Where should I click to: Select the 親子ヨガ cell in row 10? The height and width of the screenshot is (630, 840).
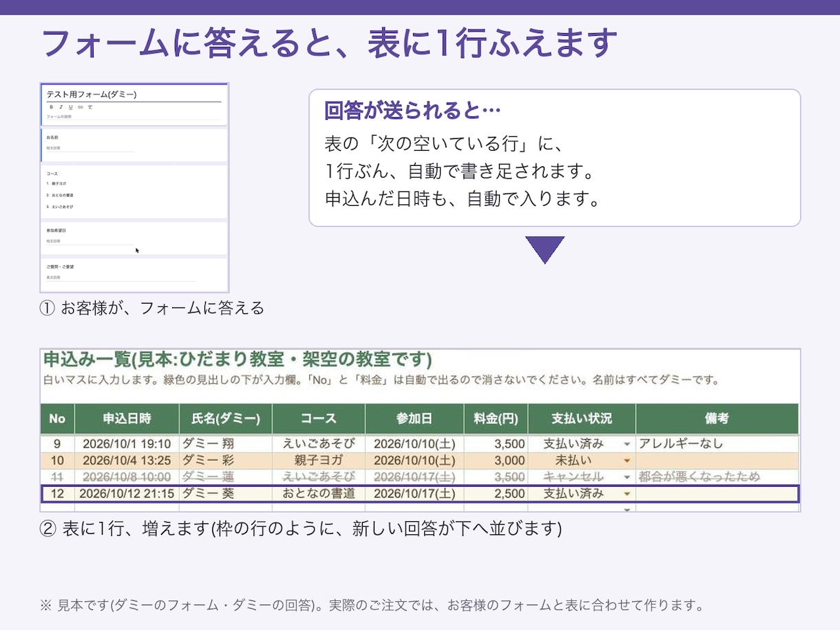(319, 461)
